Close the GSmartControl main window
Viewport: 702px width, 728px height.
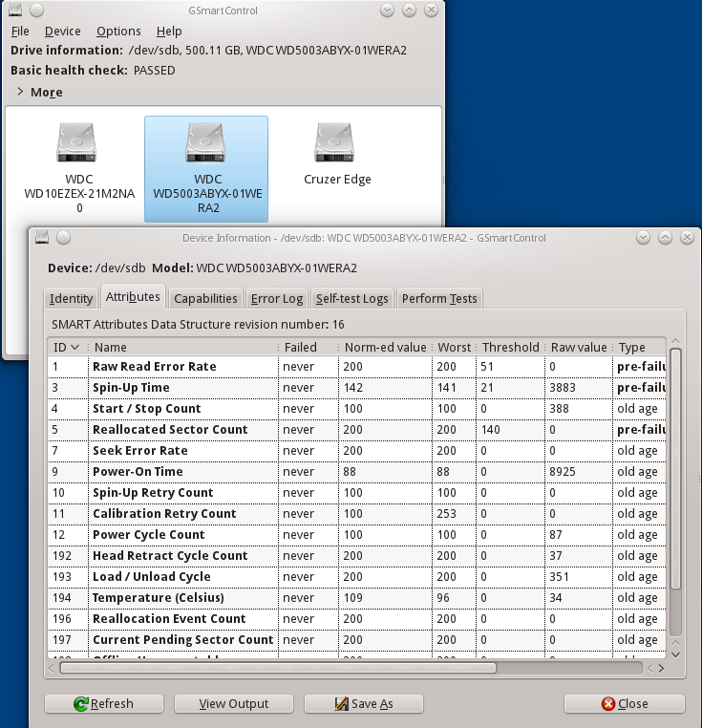432,10
